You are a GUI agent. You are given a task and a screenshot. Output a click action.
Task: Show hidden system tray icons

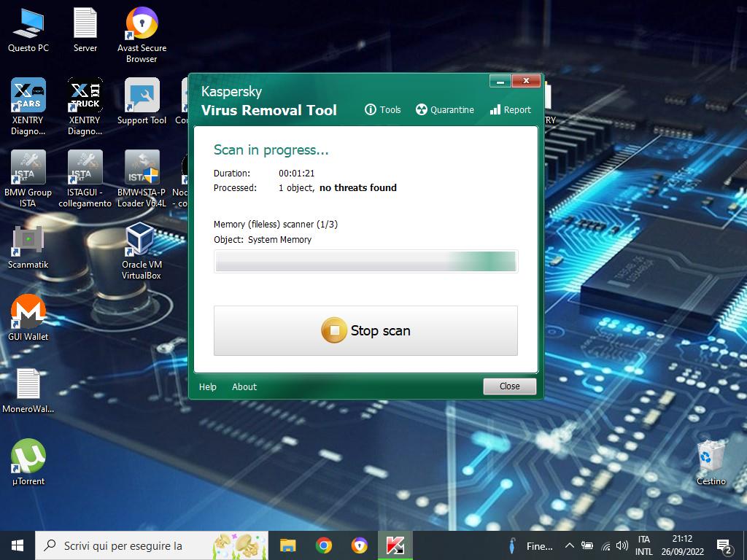coord(569,545)
